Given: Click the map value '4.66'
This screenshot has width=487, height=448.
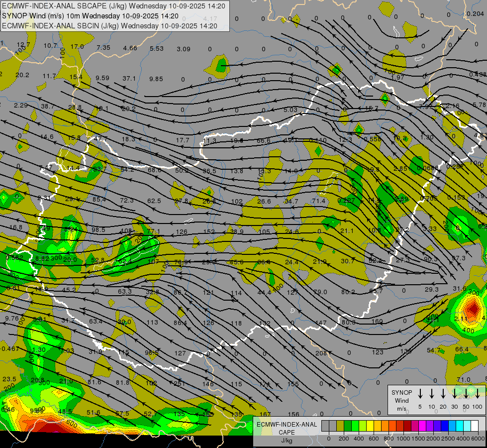Looking at the screenshot, I should 130,48.
